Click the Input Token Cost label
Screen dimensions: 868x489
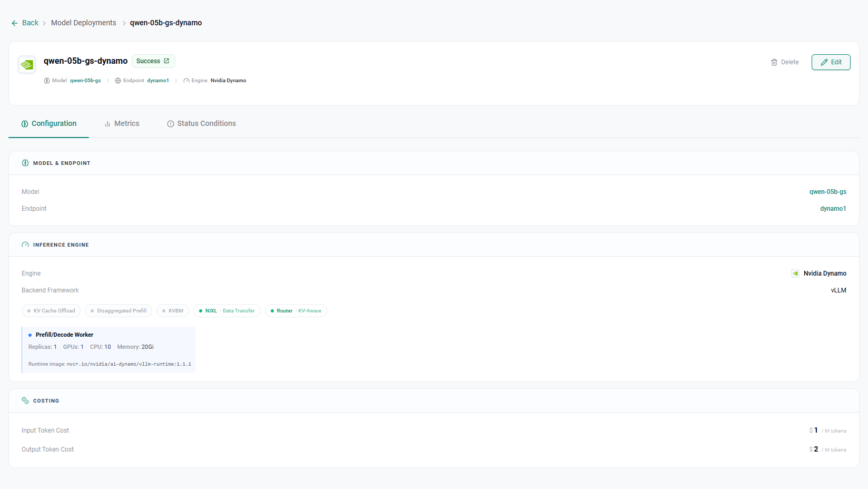[45, 431]
